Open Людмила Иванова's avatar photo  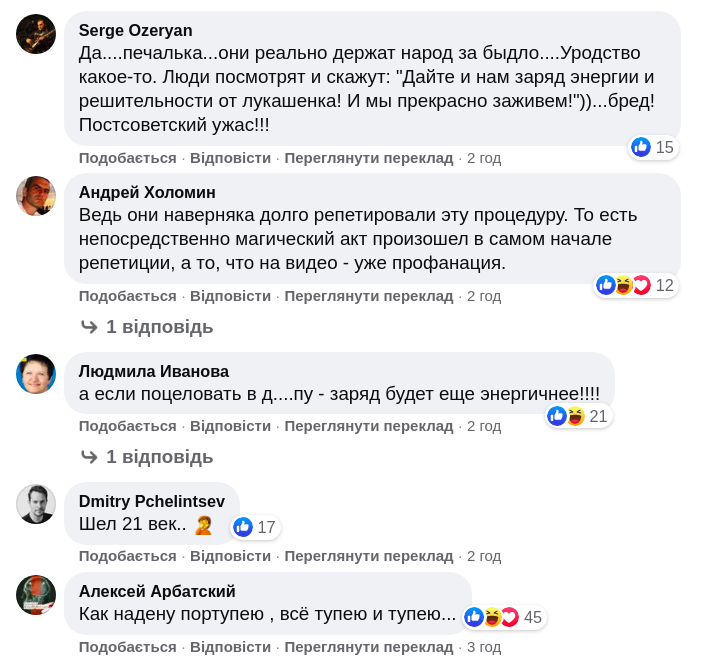36,374
